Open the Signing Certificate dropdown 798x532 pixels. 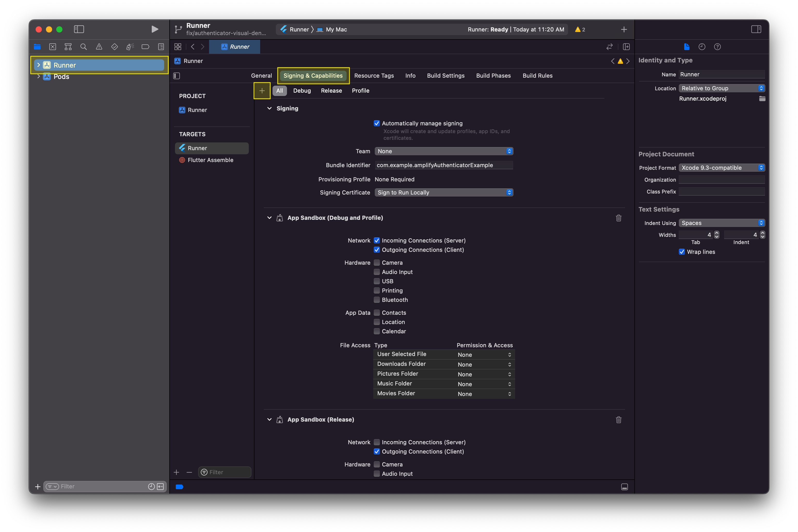pyautogui.click(x=444, y=193)
